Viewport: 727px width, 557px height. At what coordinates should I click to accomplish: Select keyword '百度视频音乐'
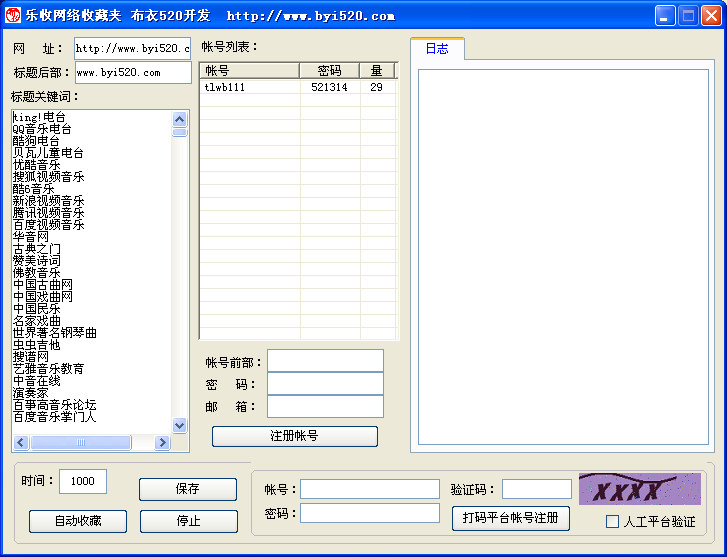(48, 225)
